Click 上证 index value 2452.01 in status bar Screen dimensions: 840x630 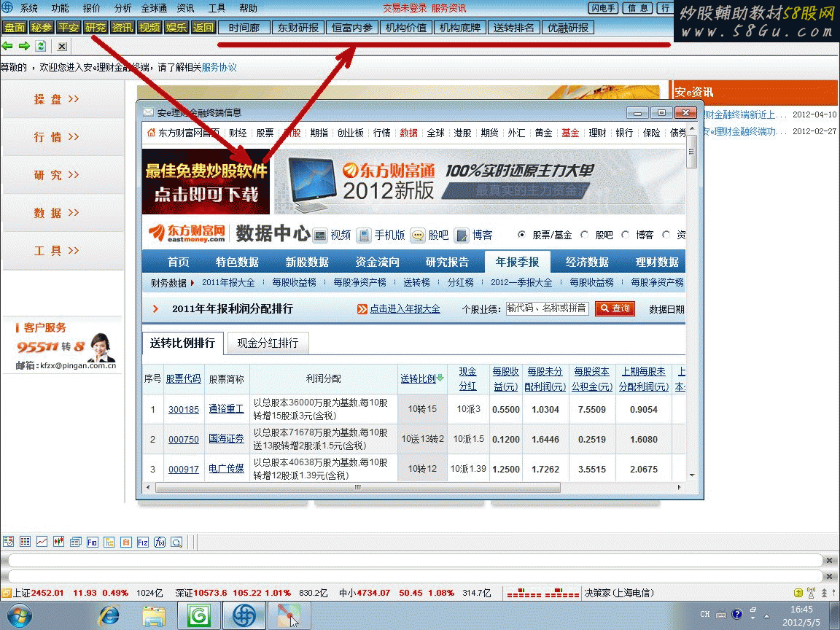[47, 593]
